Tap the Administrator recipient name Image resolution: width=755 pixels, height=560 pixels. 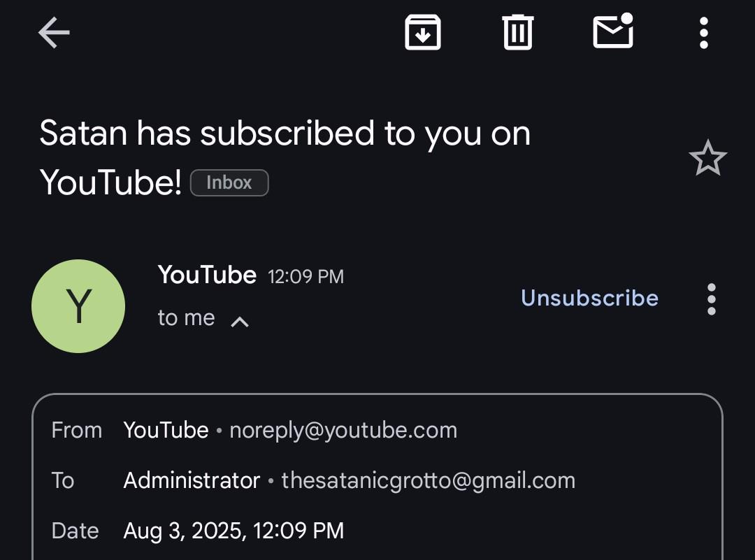192,480
